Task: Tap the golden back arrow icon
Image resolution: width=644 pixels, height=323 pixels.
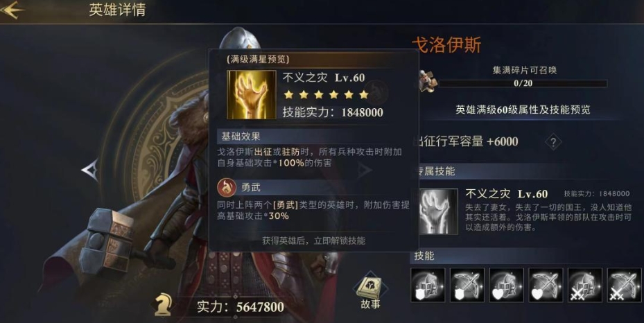Action: point(12,10)
